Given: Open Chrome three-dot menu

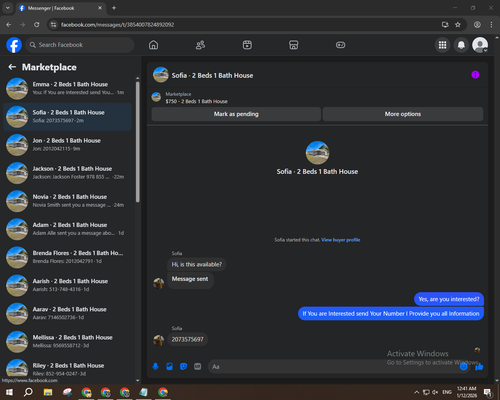Looking at the screenshot, I should tap(491, 25).
